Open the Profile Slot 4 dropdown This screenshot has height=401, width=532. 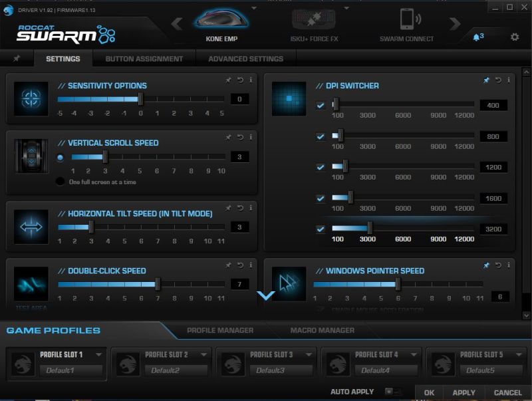click(414, 354)
